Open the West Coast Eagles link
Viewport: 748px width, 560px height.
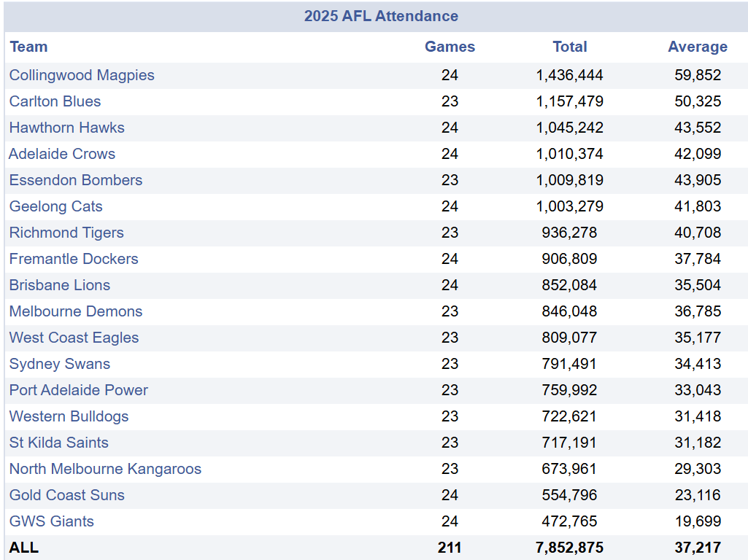coord(74,338)
